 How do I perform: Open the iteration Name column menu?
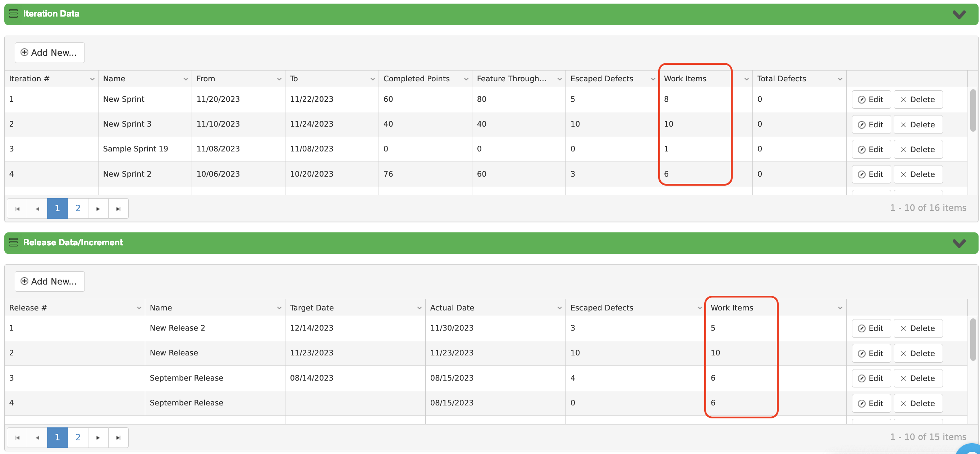pos(186,79)
